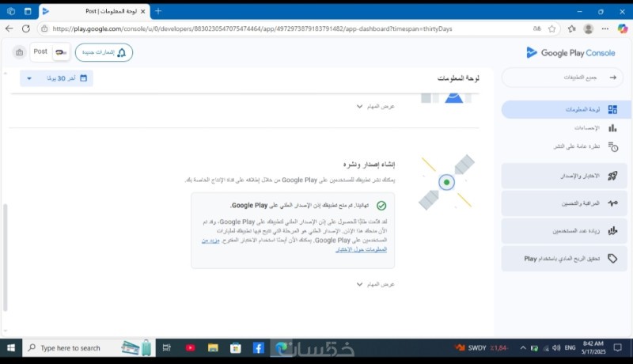Click the monitoring pulse icon in sidebar

point(612,203)
